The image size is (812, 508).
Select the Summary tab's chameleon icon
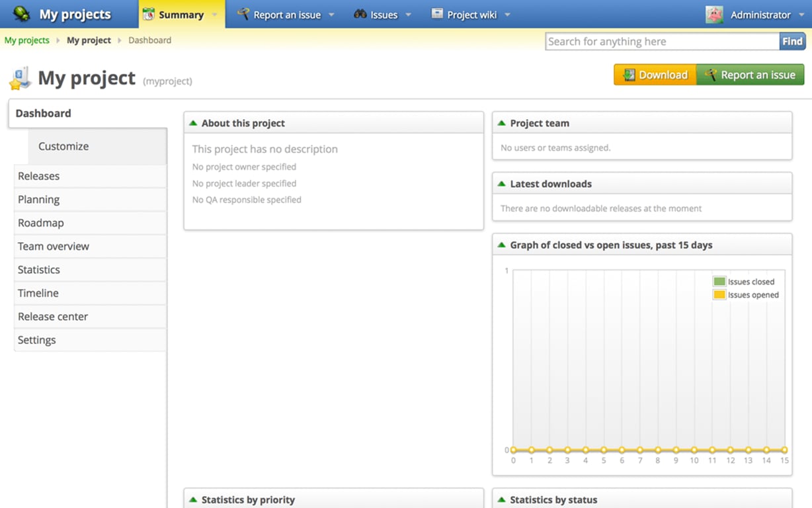pyautogui.click(x=148, y=13)
